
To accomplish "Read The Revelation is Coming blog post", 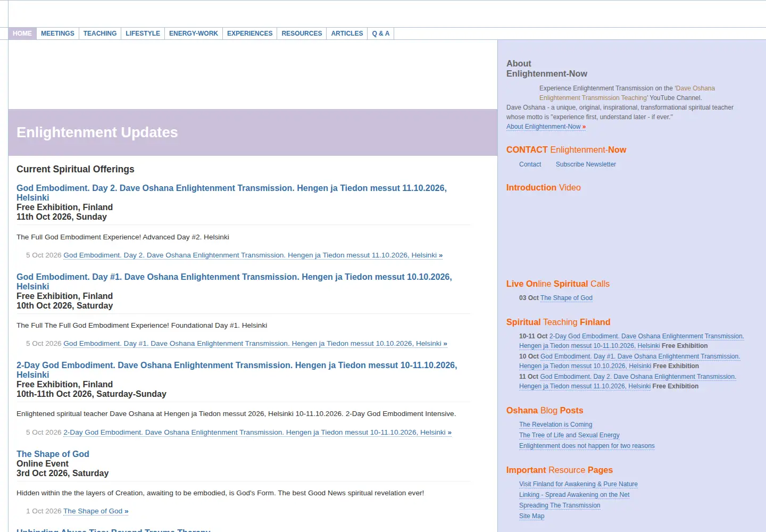I will (555, 425).
